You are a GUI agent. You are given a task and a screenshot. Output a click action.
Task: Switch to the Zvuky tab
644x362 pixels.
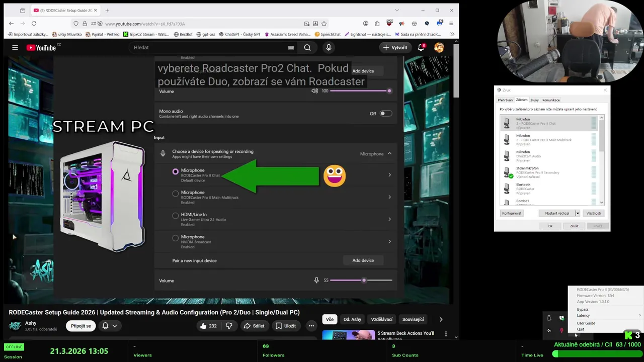click(x=534, y=100)
